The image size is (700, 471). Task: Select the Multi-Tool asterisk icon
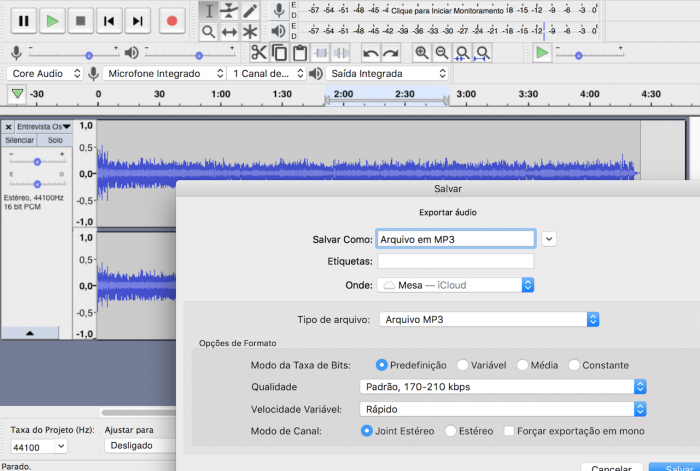point(250,32)
